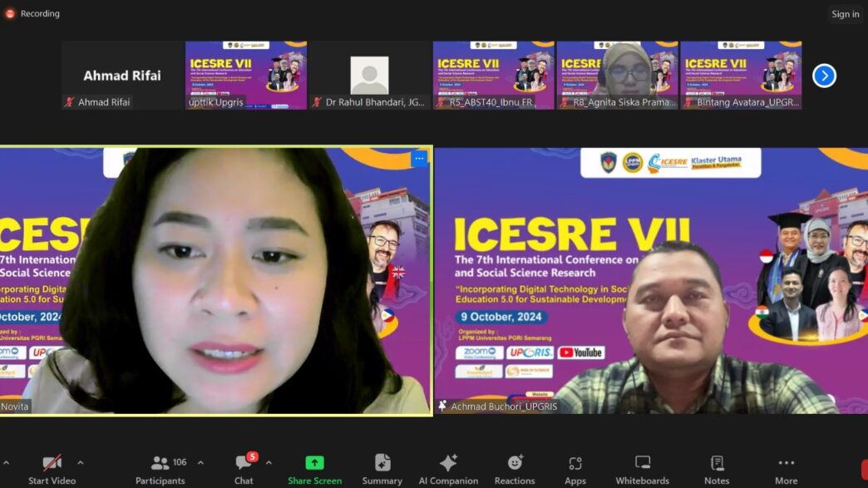Open the Notes tool
This screenshot has width=868, height=488.
click(717, 463)
